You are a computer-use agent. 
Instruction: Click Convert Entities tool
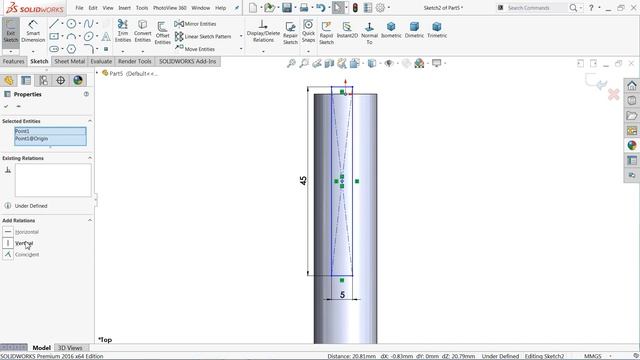[142, 31]
